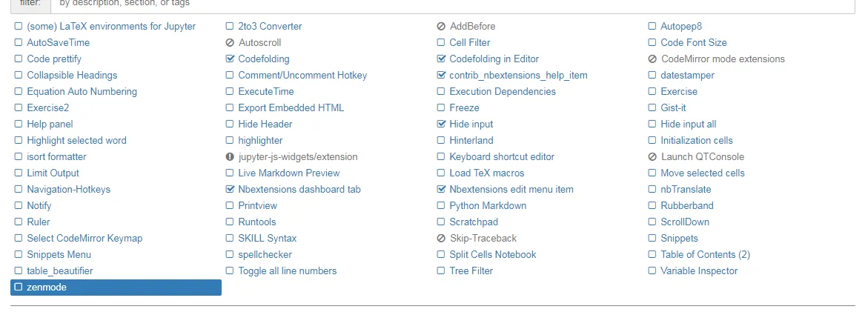
Task: Open the Snippets Menu extension
Action: [x=59, y=255]
